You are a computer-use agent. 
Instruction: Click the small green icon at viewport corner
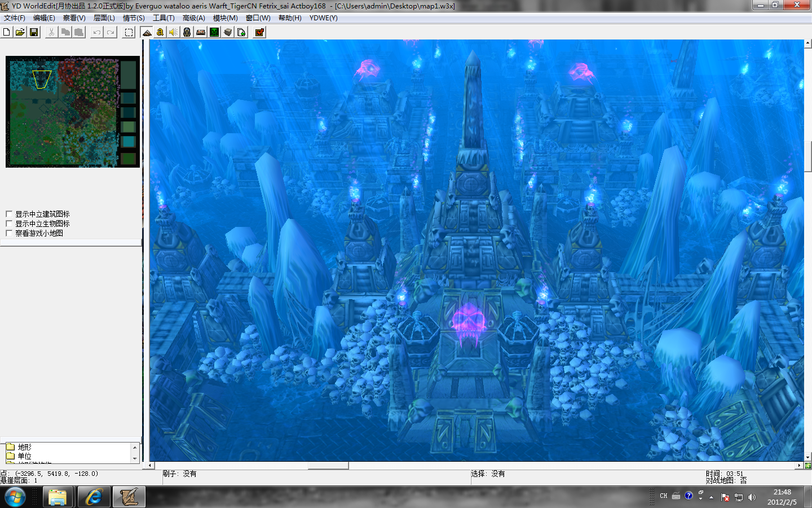[808, 466]
